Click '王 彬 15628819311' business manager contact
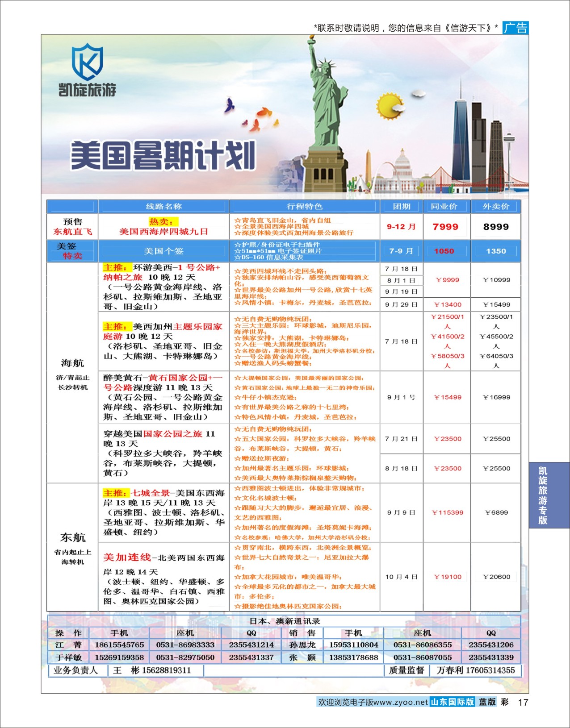570x728 pixels. point(152,670)
